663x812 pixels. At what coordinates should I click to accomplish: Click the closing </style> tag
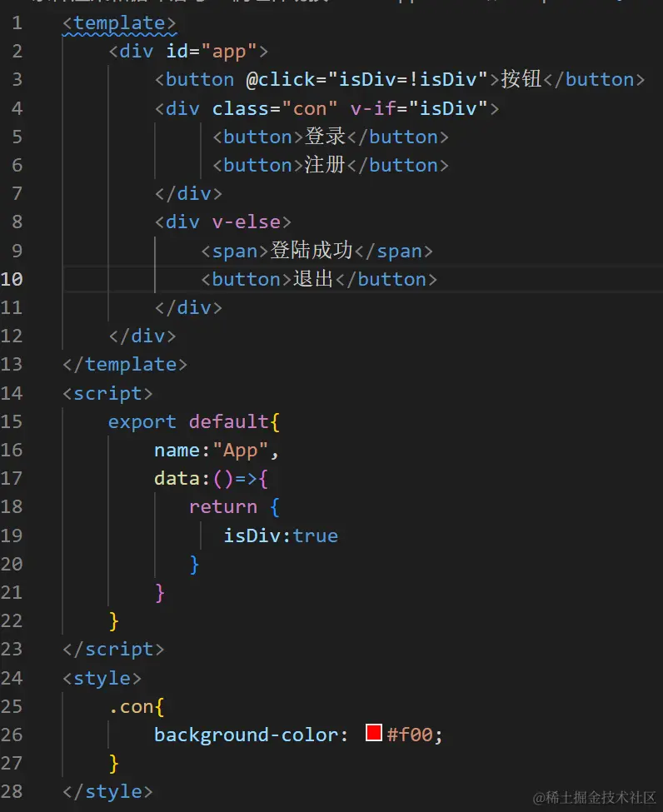107,792
